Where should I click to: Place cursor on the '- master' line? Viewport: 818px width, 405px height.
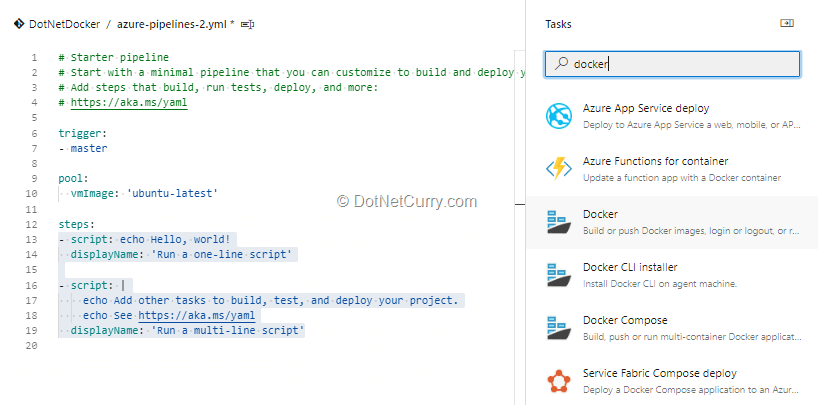tap(83, 148)
